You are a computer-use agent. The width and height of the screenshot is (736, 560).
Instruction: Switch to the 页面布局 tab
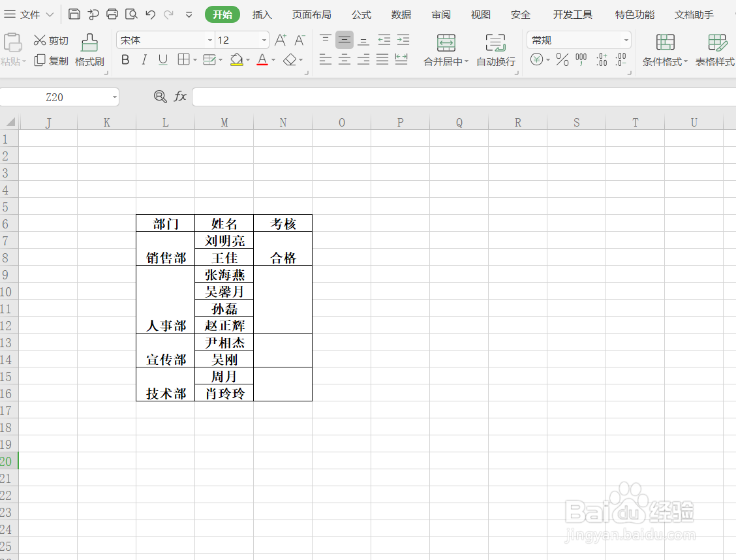[312, 14]
